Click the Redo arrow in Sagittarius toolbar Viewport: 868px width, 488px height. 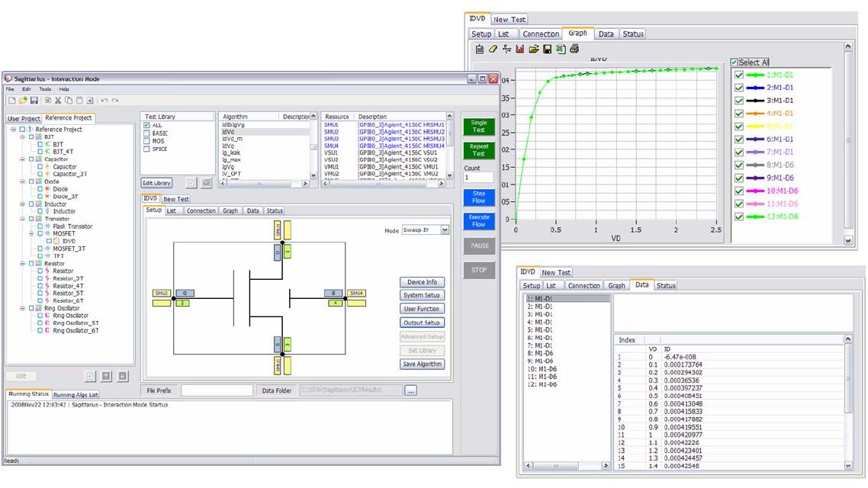pyautogui.click(x=115, y=100)
